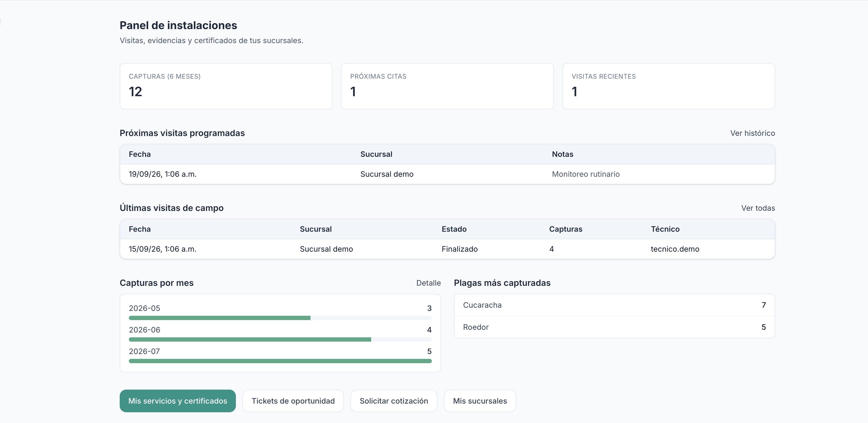Click the Últimas visitas de campo heading
Image resolution: width=868 pixels, height=423 pixels.
(171, 208)
